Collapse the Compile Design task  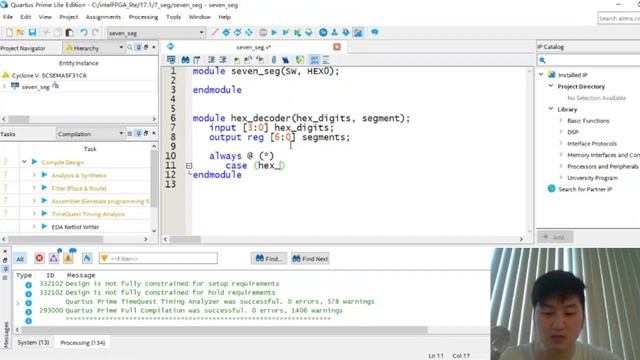pos(24,162)
